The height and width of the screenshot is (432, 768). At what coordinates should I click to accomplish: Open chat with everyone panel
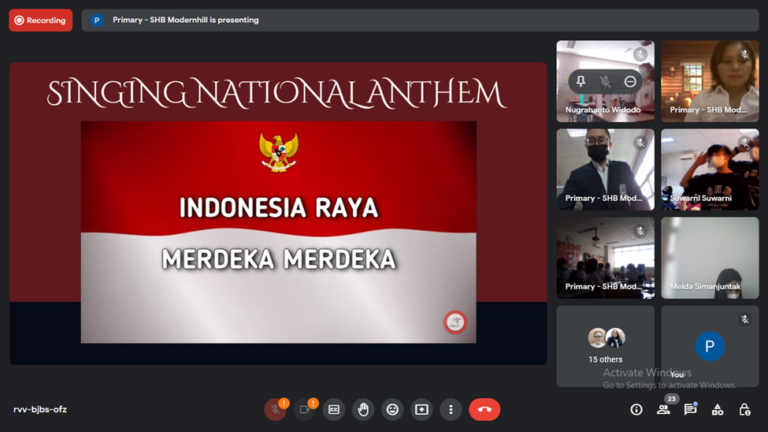tap(690, 410)
